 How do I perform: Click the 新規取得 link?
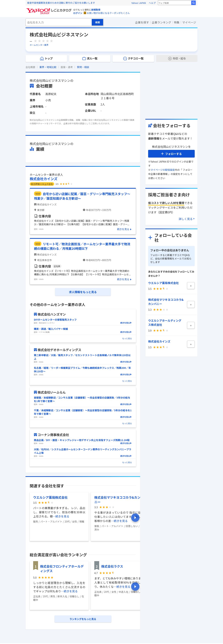pos(96,10)
